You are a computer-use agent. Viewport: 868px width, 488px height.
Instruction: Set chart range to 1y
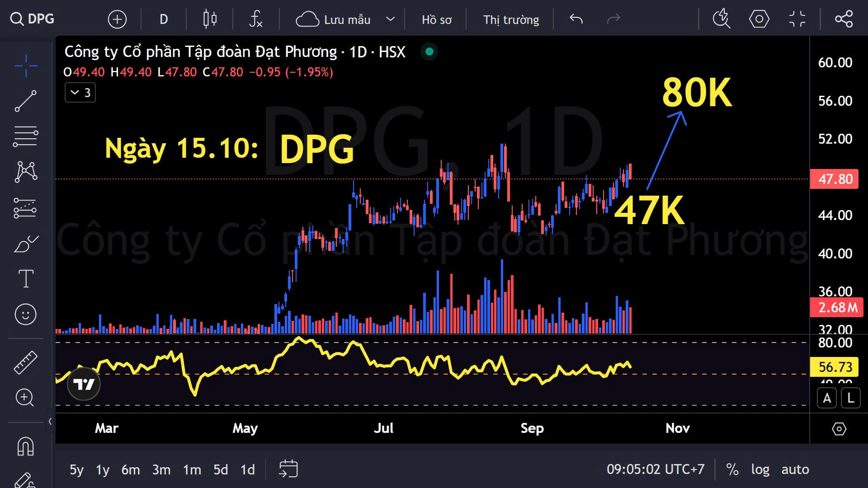(x=103, y=470)
